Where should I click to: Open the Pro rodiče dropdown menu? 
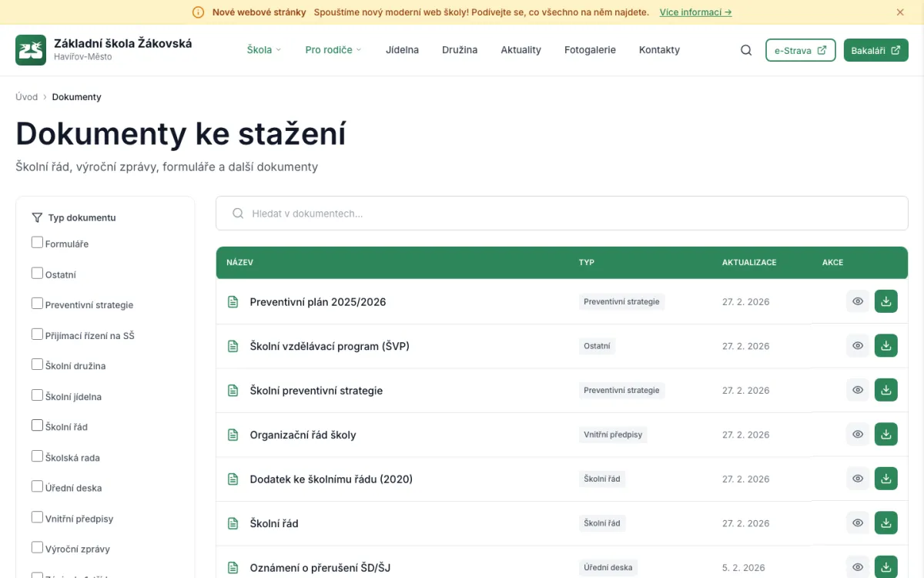(x=331, y=49)
